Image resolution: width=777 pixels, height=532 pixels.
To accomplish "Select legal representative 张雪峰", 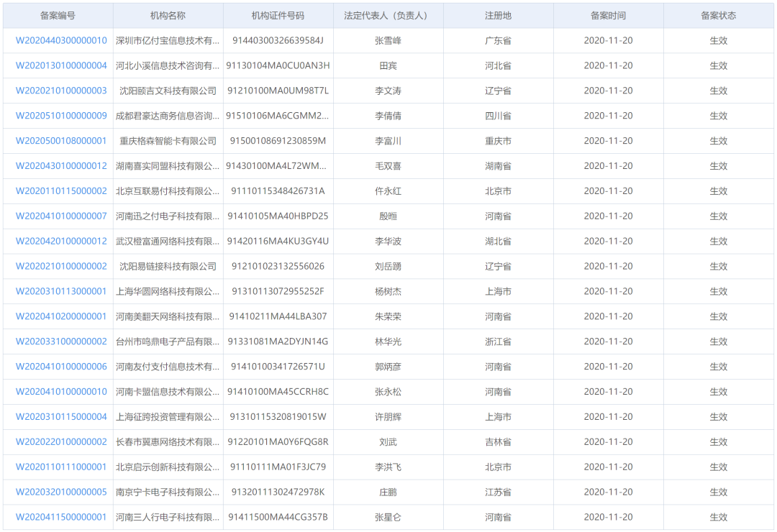I will tap(388, 40).
